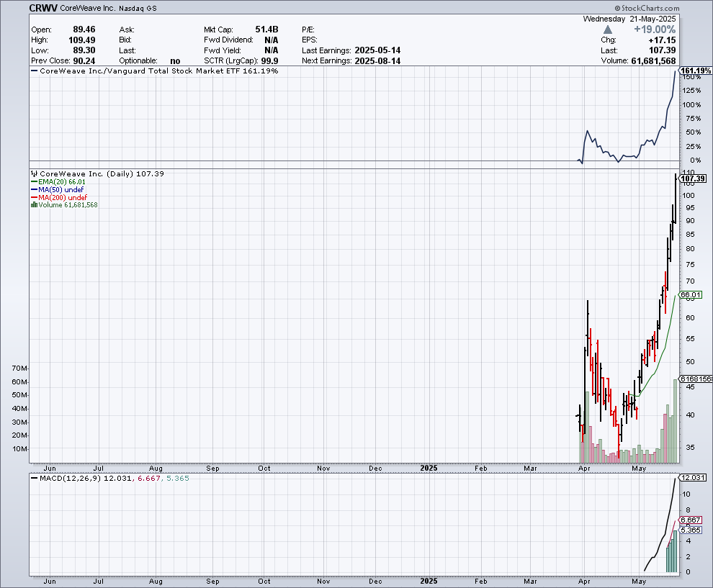The width and height of the screenshot is (713, 588).
Task: Click the tallest latest green volume bar
Action: coord(675,421)
